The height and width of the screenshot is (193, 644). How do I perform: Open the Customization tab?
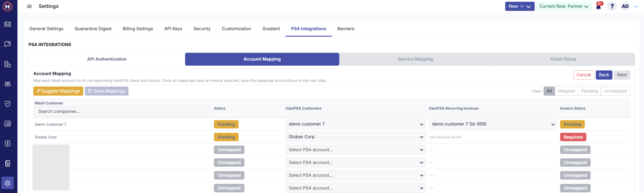(236, 29)
